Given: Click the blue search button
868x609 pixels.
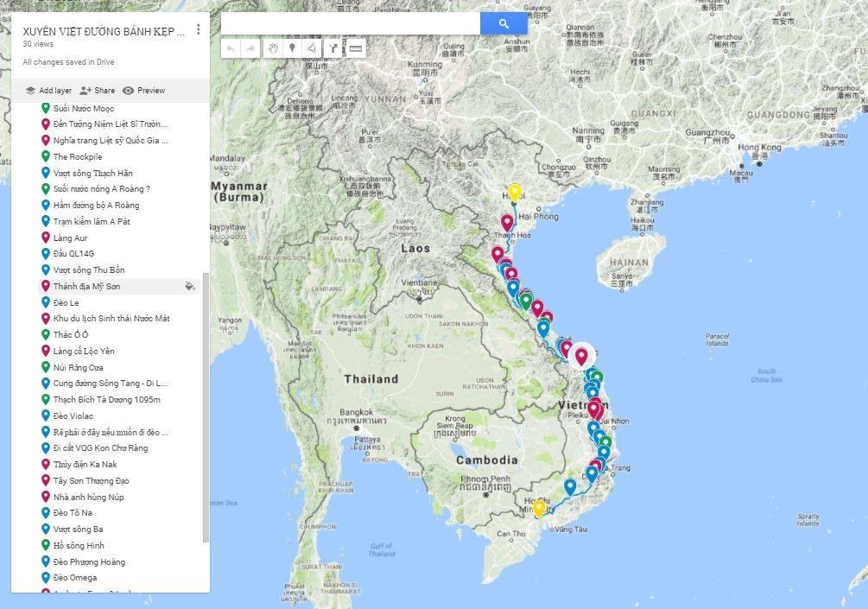Looking at the screenshot, I should coord(504,23).
